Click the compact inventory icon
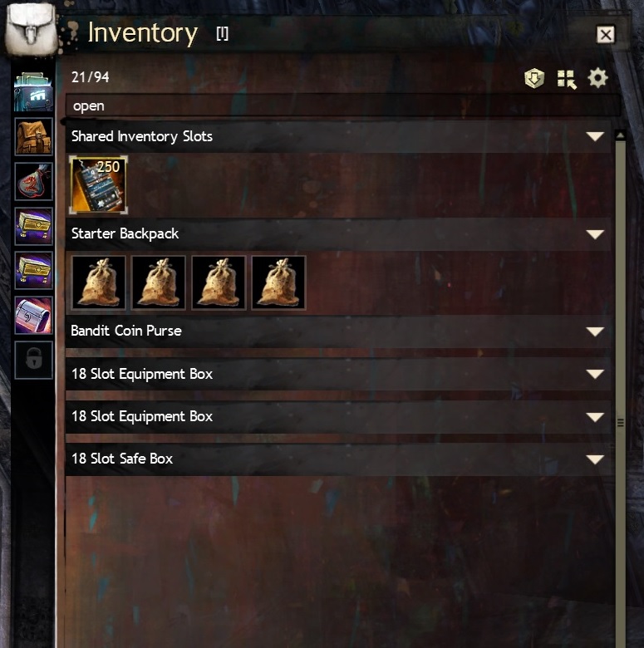This screenshot has width=644, height=648. 566,79
